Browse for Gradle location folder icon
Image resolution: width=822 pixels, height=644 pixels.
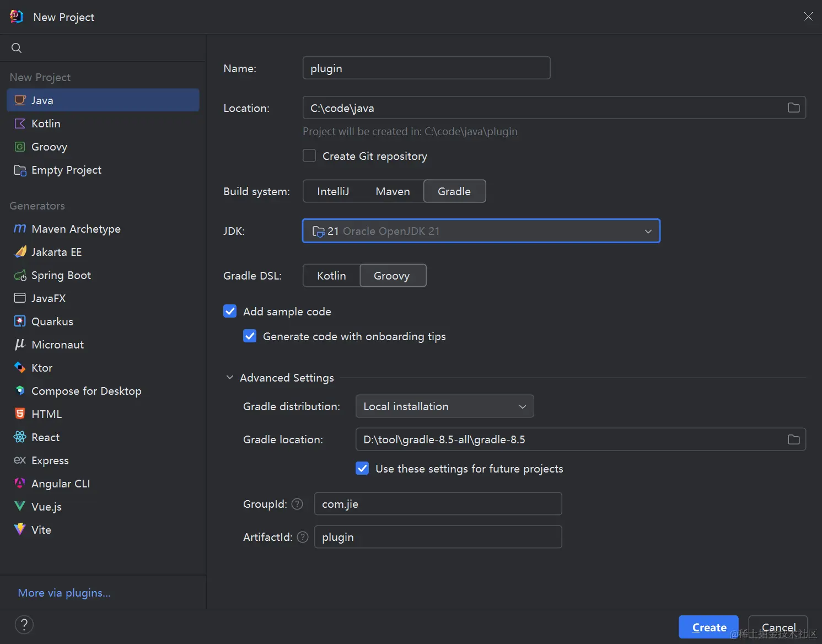[x=793, y=439]
